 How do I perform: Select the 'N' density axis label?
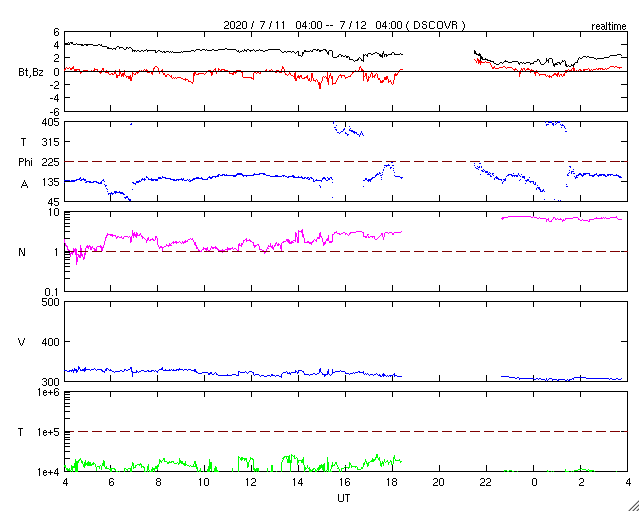click(22, 252)
